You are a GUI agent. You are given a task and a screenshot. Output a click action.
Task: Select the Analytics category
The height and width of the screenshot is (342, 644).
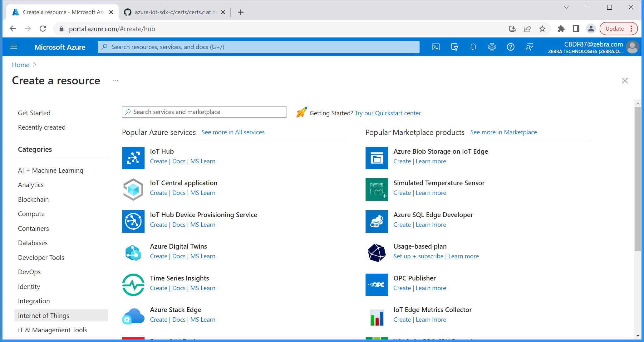pyautogui.click(x=31, y=185)
